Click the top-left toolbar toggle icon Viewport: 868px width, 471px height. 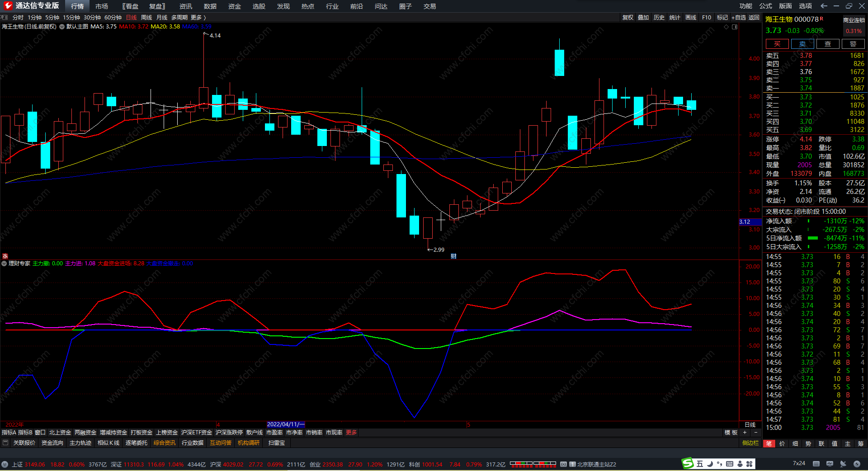[5, 17]
